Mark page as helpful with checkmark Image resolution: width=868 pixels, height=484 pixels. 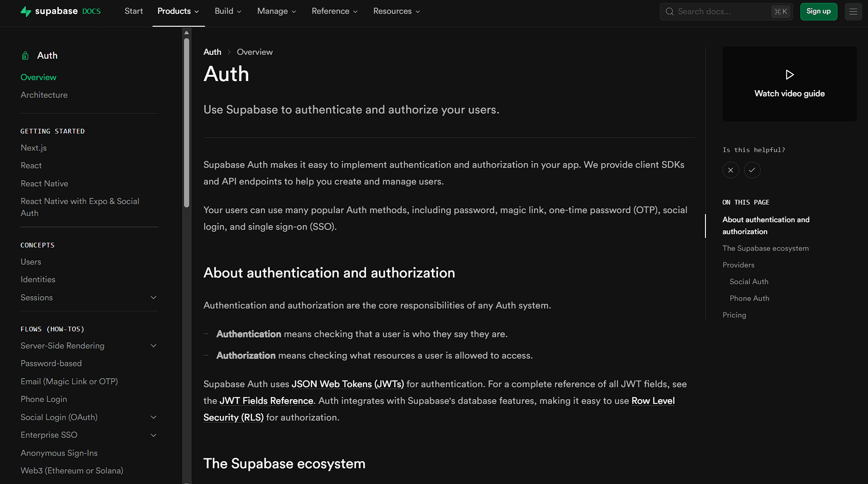[x=752, y=170]
